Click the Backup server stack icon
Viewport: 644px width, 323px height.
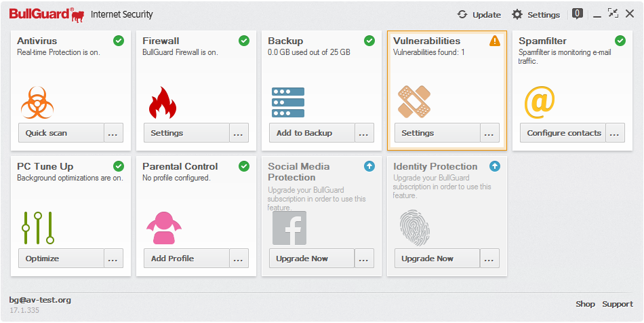288,102
